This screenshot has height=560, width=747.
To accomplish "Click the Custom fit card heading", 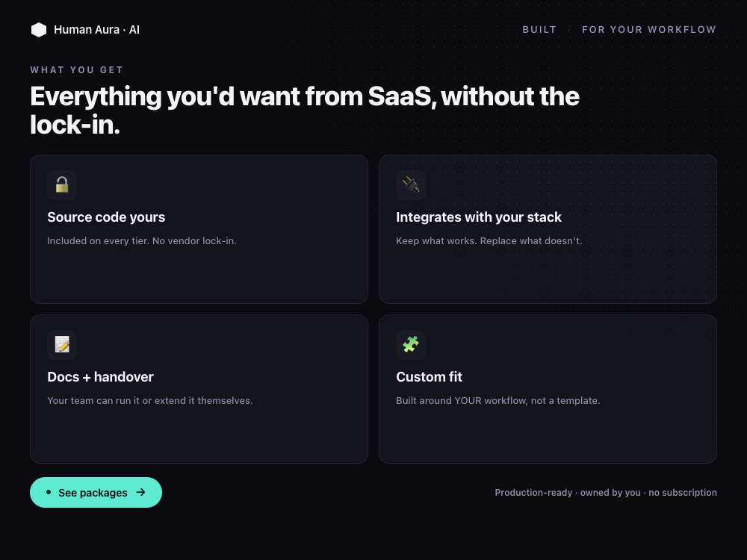I will point(430,376).
